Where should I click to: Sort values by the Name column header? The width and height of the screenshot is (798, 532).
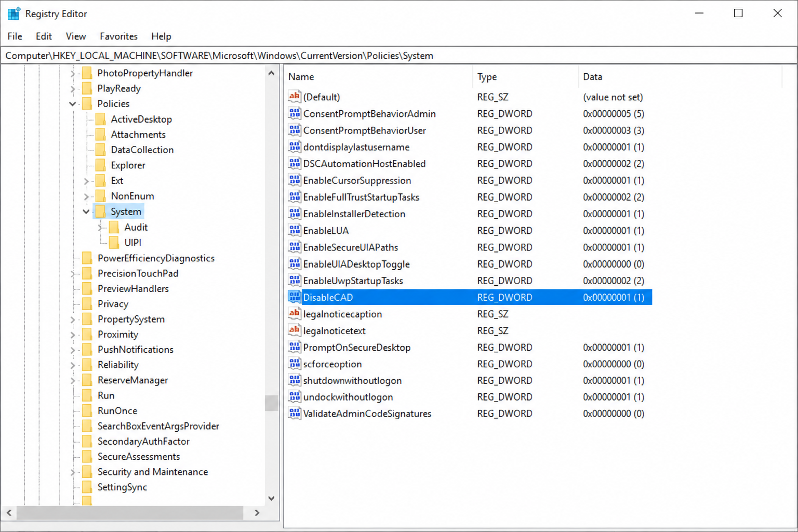coord(378,77)
